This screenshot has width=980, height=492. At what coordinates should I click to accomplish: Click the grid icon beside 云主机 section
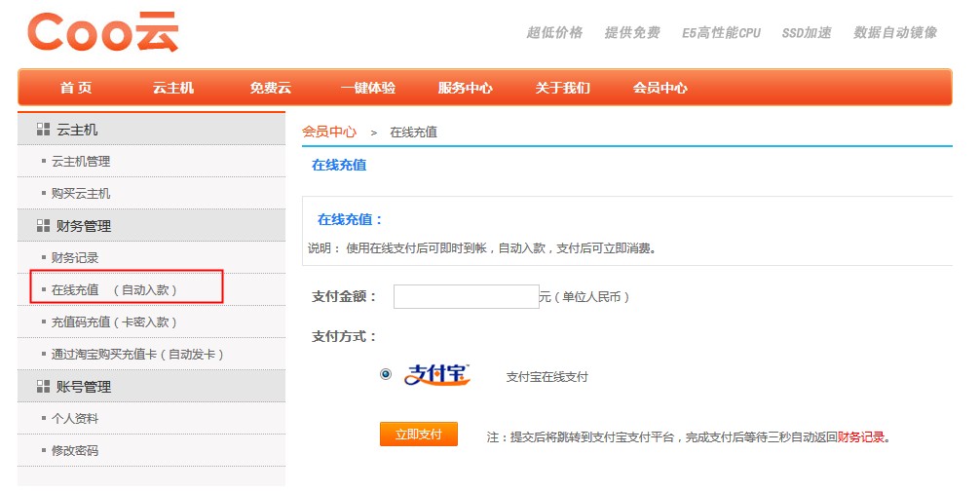point(43,130)
